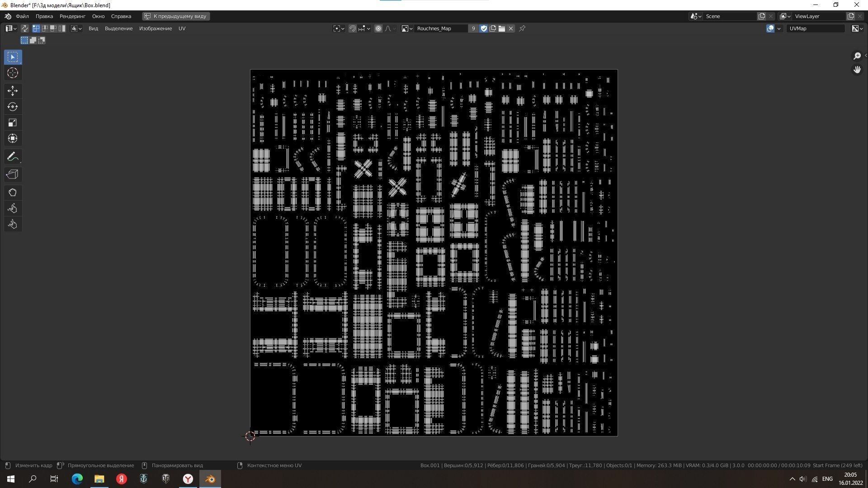Expand the pivot point dropdown
This screenshot has height=488, width=868.
339,28
